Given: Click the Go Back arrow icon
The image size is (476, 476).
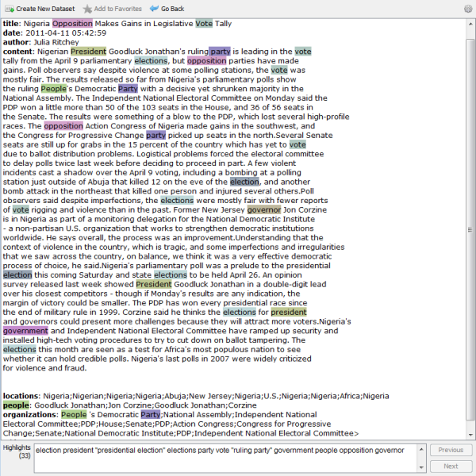Looking at the screenshot, I should (x=154, y=9).
